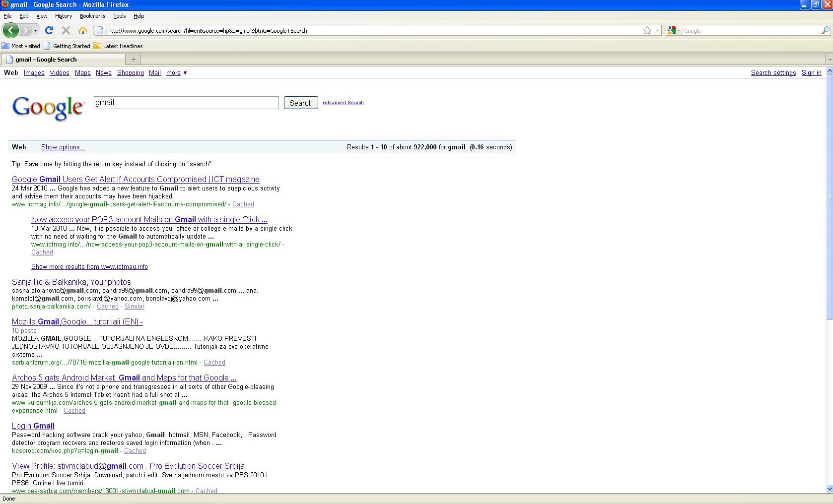Click the page identity icon in address bar

pos(100,30)
